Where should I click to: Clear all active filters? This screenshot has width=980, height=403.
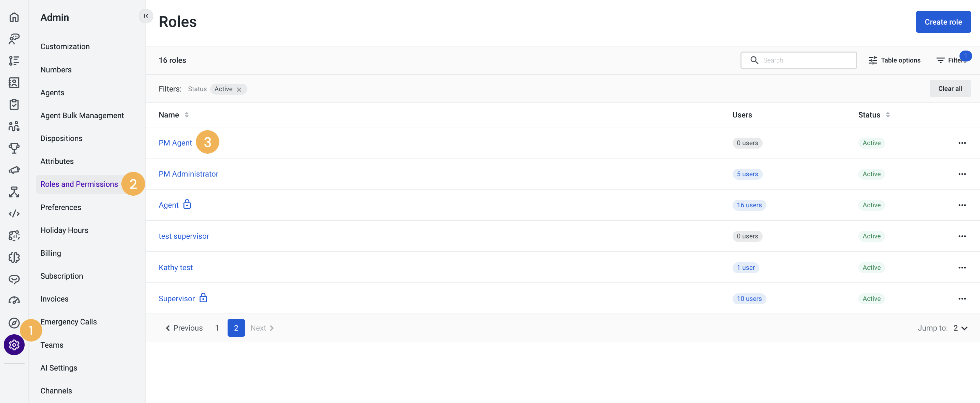tap(950, 88)
